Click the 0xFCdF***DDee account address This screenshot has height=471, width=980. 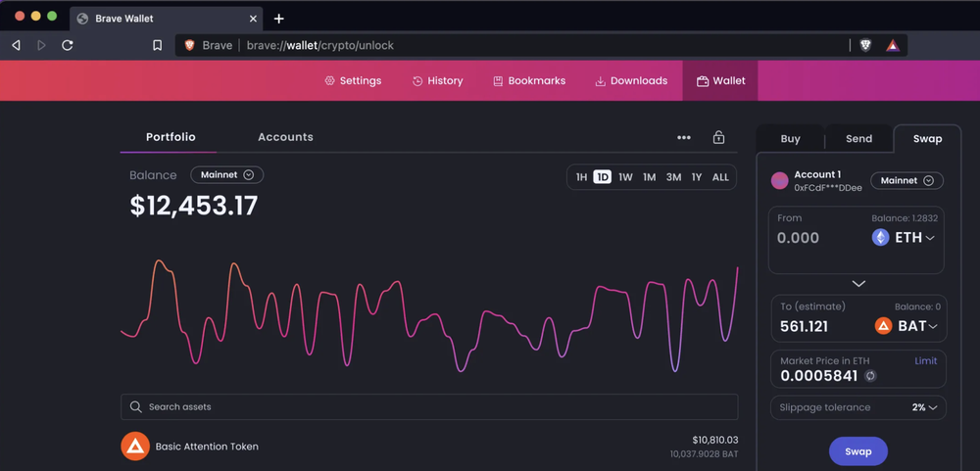pyautogui.click(x=828, y=187)
